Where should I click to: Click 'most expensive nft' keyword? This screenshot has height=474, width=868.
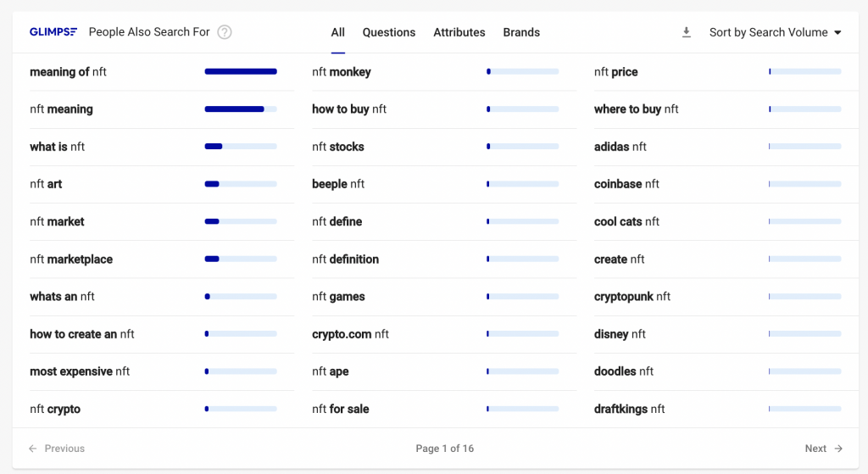tap(80, 371)
